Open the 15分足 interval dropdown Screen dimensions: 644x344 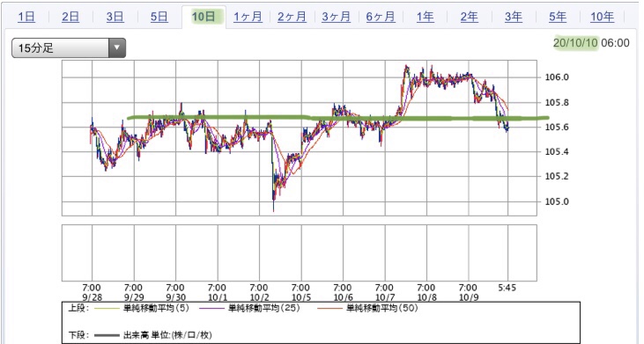pos(69,48)
